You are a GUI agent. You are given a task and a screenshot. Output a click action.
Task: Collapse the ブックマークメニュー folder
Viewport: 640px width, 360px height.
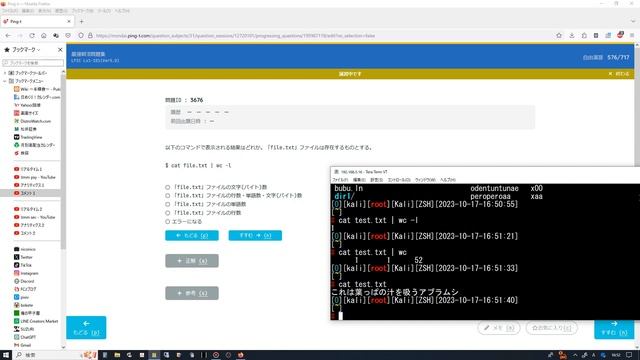tap(5, 81)
